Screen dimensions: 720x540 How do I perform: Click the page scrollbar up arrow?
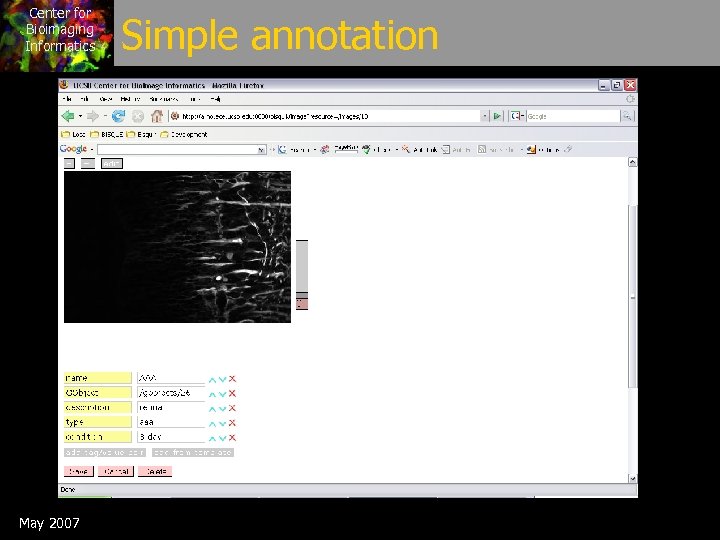(632, 162)
